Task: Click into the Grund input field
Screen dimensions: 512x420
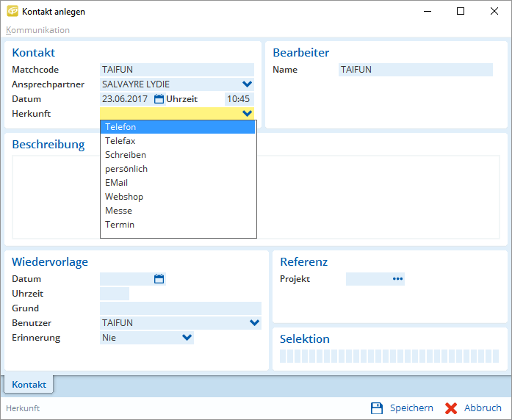Action: [180, 308]
